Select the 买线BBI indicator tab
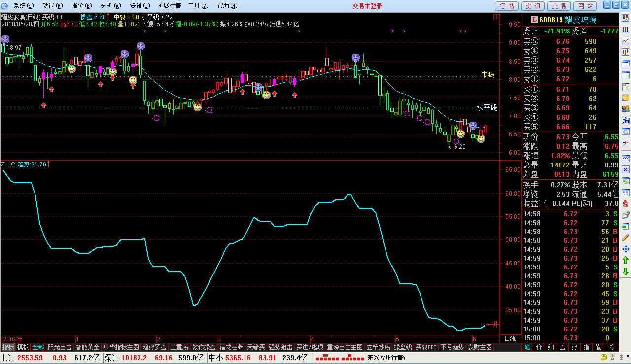Screen dimensions: 631x364 (x=426, y=347)
